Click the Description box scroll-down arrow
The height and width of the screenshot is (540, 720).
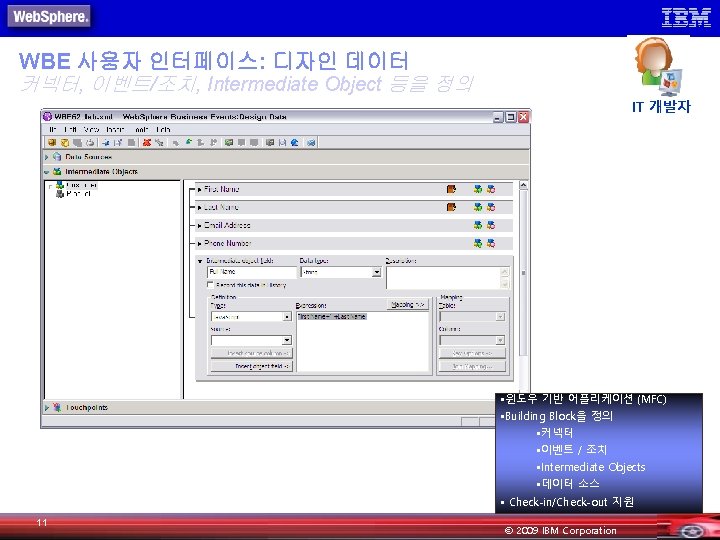click(x=504, y=284)
